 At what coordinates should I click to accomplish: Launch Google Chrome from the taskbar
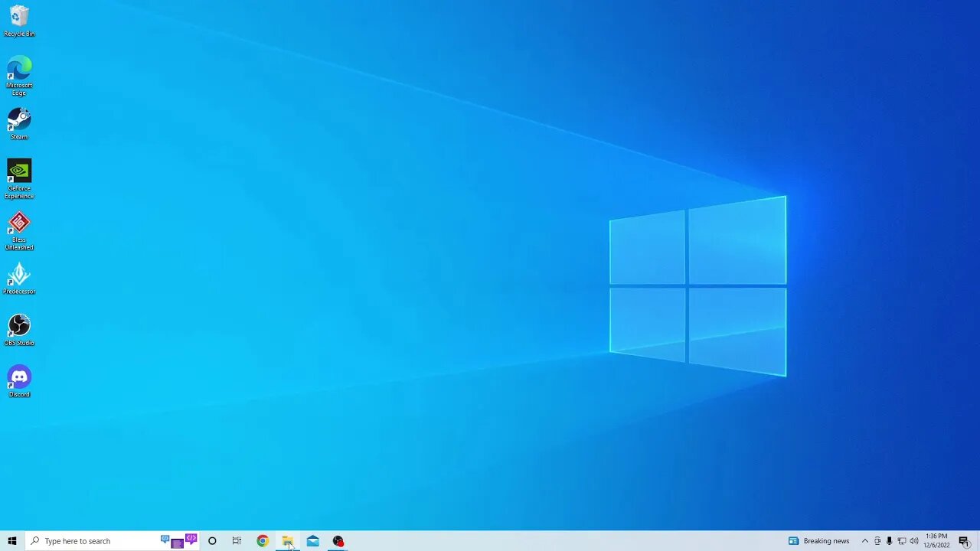(x=263, y=541)
